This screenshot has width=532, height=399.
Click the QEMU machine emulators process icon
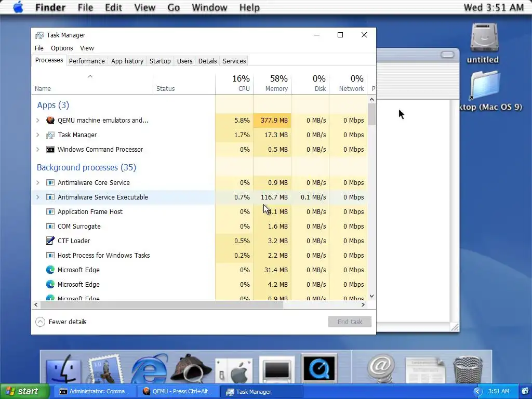50,120
